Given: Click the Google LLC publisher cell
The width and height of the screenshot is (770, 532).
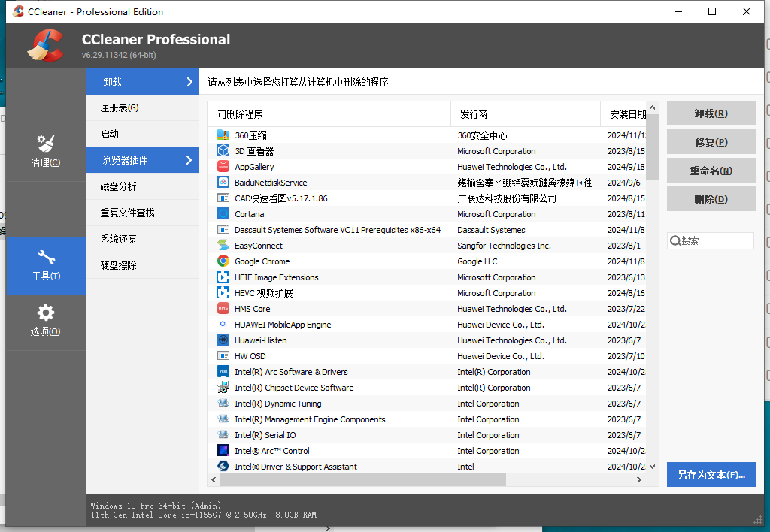Looking at the screenshot, I should pyautogui.click(x=477, y=261).
